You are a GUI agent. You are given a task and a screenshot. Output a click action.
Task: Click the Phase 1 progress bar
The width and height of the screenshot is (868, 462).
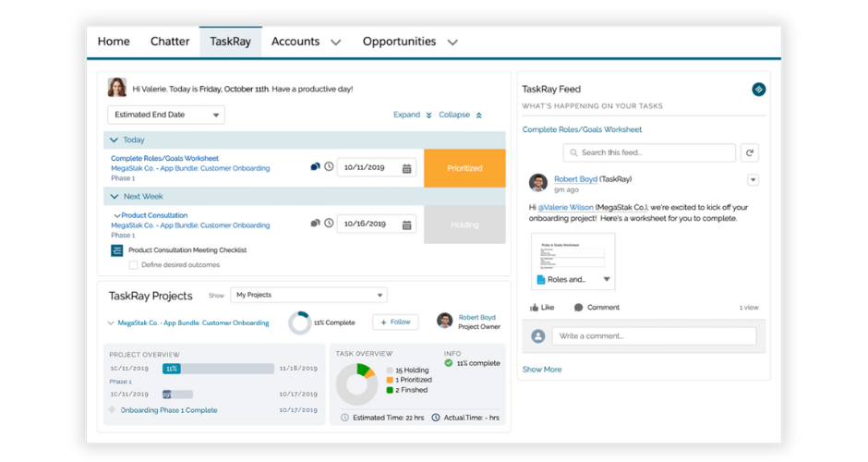tap(177, 395)
